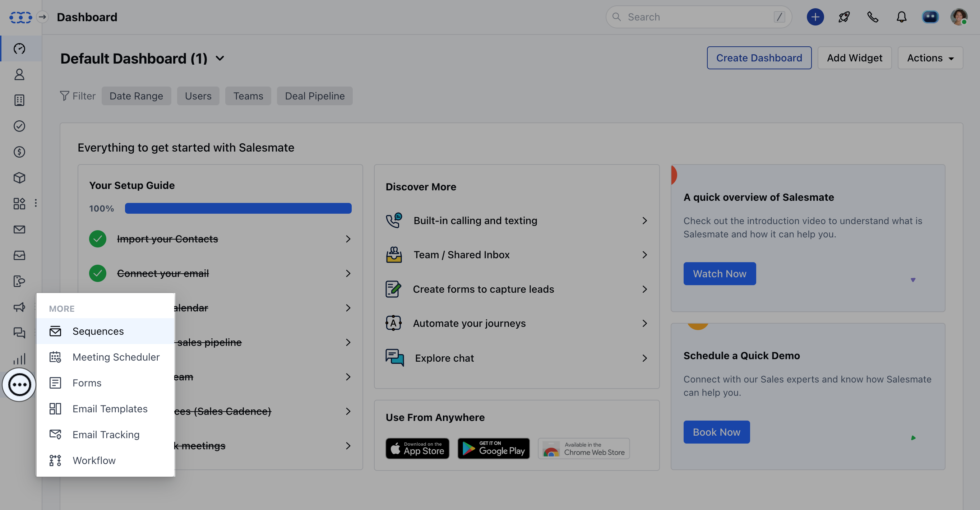The width and height of the screenshot is (980, 510).
Task: Click the vertical dots beside apps icon
Action: pyautogui.click(x=36, y=203)
